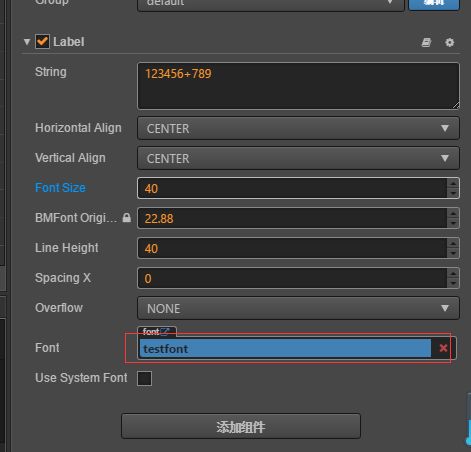Click the 添加组件 add component button
The image size is (471, 452).
(241, 426)
